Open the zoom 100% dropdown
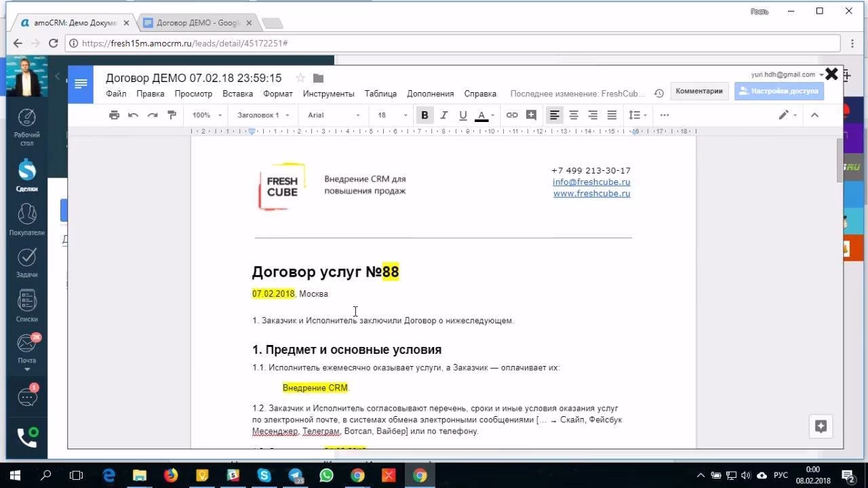Image resolution: width=868 pixels, height=488 pixels. point(207,115)
